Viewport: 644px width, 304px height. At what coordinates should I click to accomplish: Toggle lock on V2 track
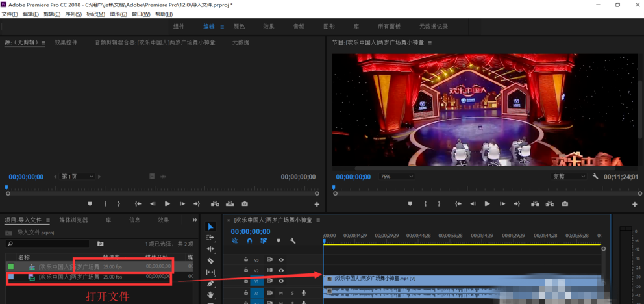[x=245, y=270]
